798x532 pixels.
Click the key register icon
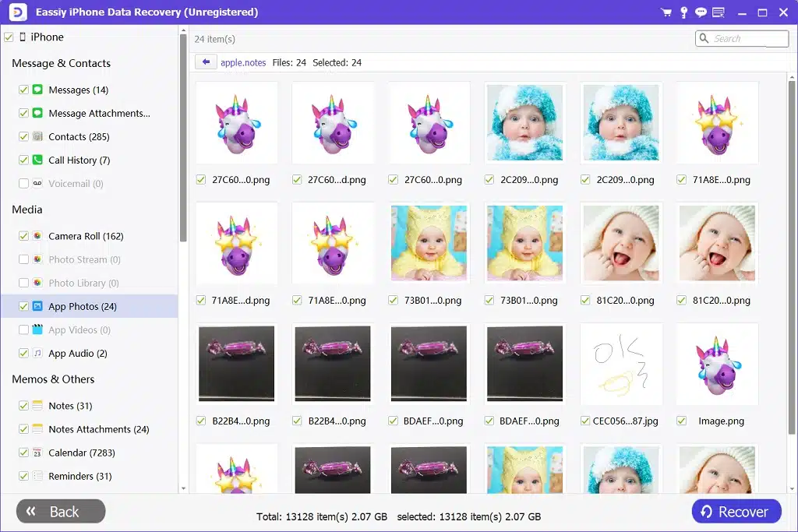coord(683,12)
